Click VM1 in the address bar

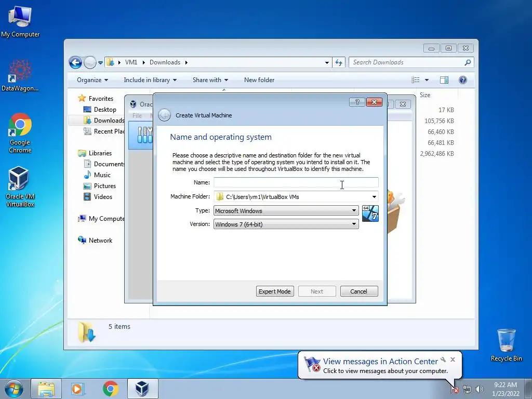click(x=131, y=62)
